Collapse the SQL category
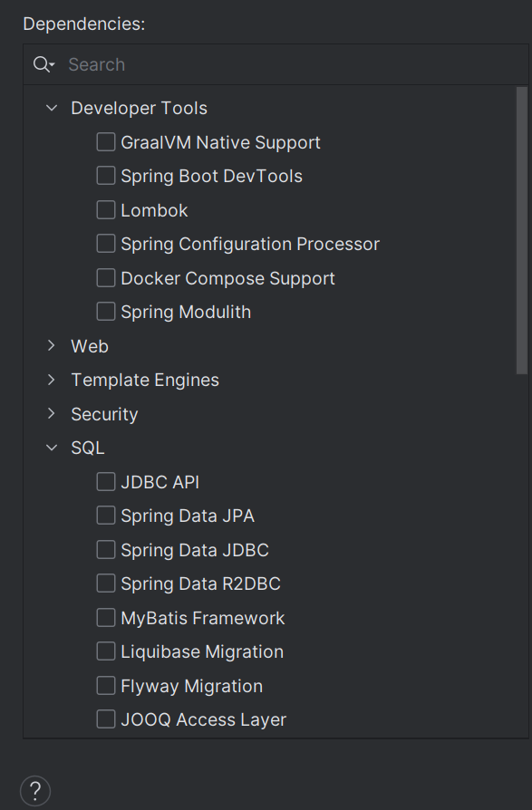532x810 pixels. point(52,448)
